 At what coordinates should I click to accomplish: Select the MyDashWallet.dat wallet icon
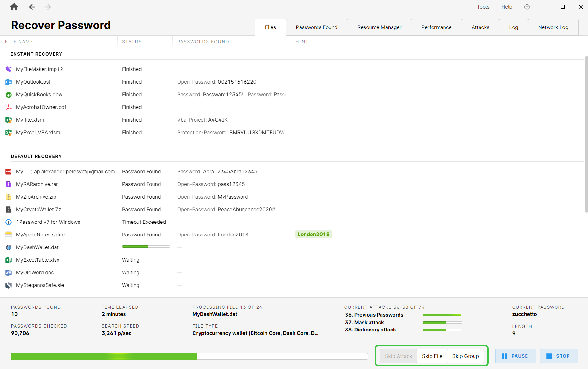[x=9, y=247]
